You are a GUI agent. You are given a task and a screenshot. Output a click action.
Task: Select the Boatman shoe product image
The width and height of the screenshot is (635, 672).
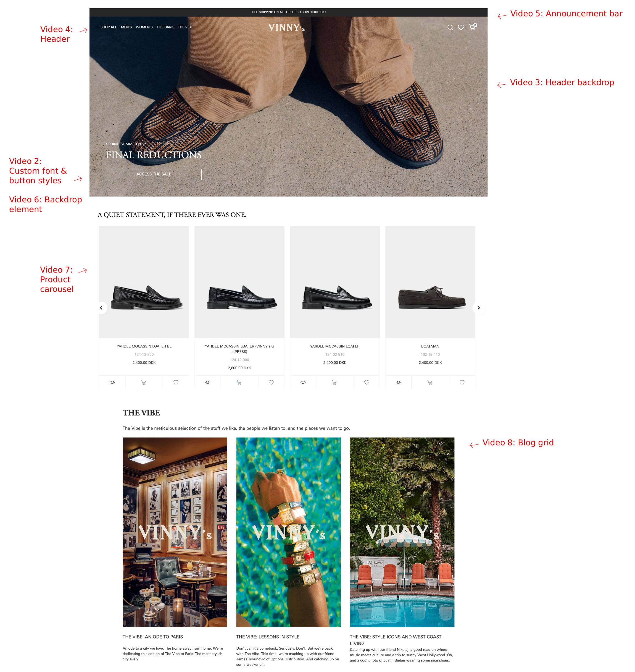[x=430, y=282]
